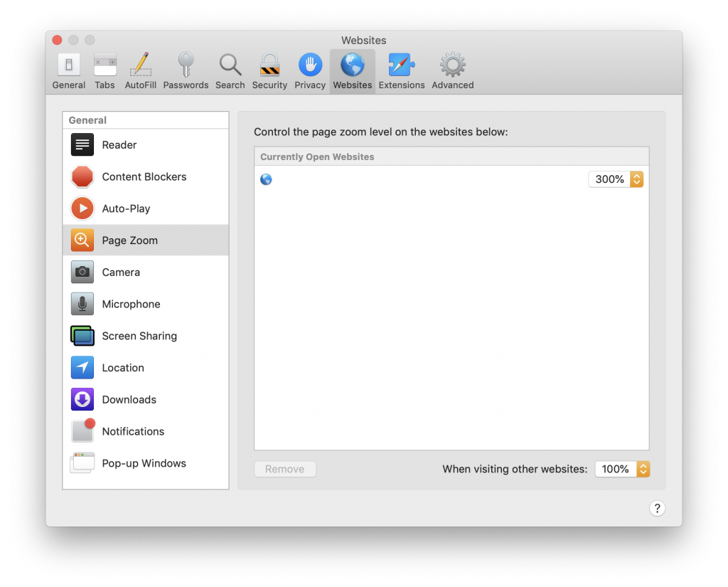Click the "Control the page zoom level" description

tap(381, 132)
